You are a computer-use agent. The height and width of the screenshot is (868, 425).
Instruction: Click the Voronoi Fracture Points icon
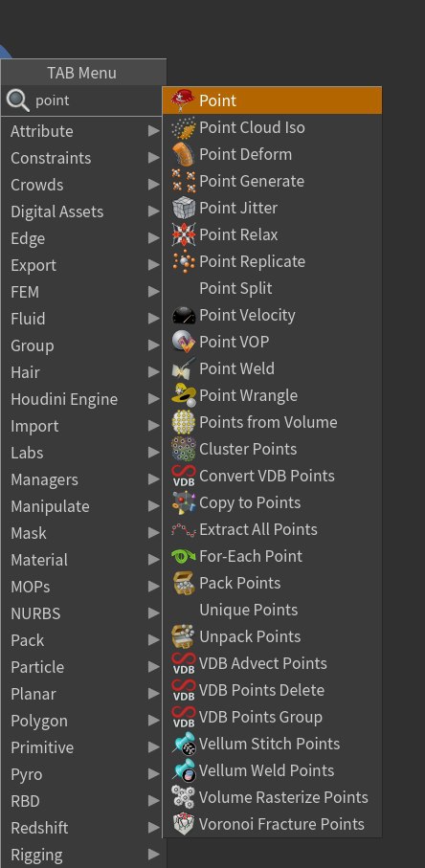(184, 824)
